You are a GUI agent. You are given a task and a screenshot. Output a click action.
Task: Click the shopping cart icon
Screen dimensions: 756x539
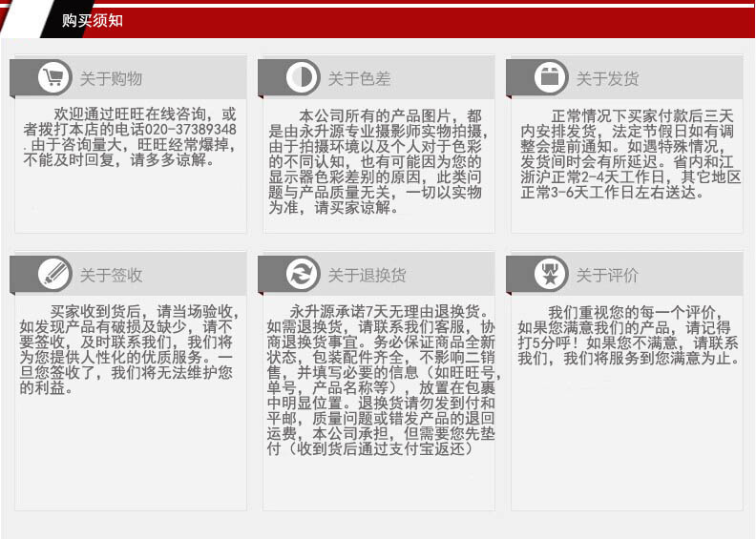click(52, 78)
